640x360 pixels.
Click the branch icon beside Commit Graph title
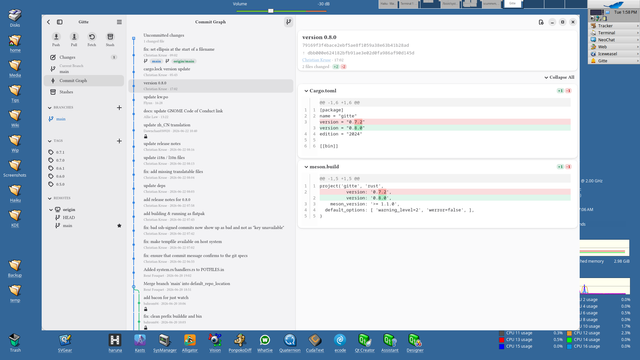click(289, 22)
